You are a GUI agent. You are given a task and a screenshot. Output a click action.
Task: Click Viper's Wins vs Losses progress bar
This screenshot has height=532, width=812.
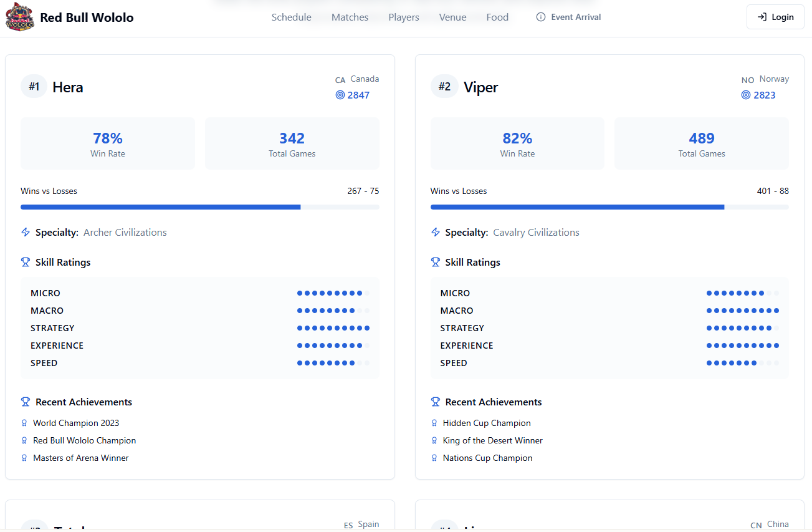click(609, 207)
